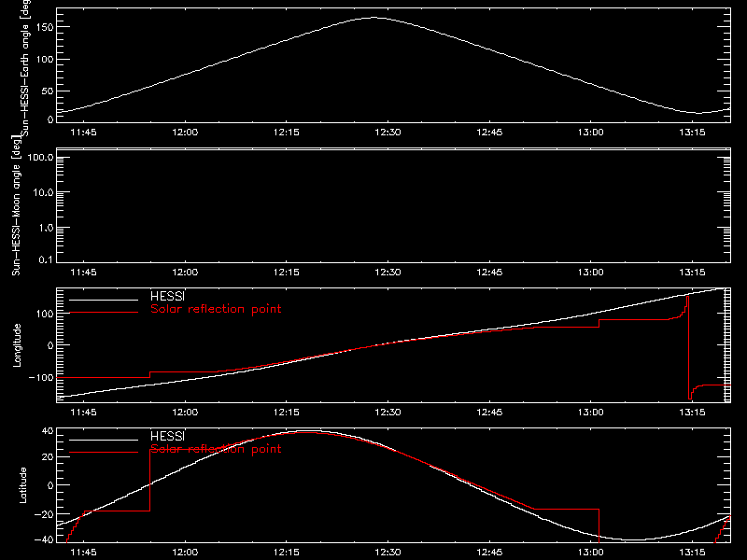Click 12:30 time label under Longitude plot

388,413
